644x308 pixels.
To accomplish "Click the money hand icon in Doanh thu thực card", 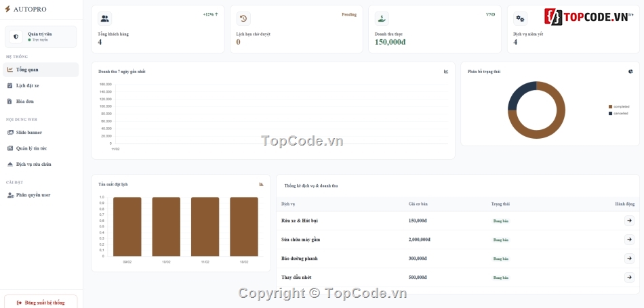I will [382, 18].
